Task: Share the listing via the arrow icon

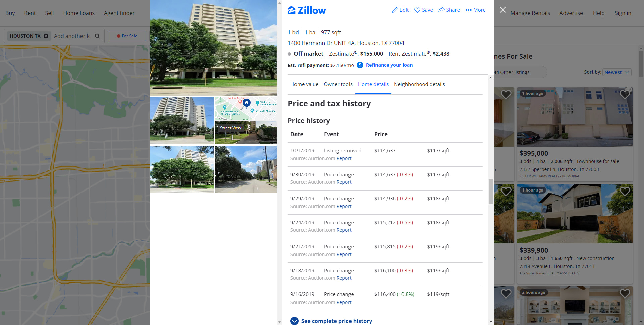Action: coord(441,10)
